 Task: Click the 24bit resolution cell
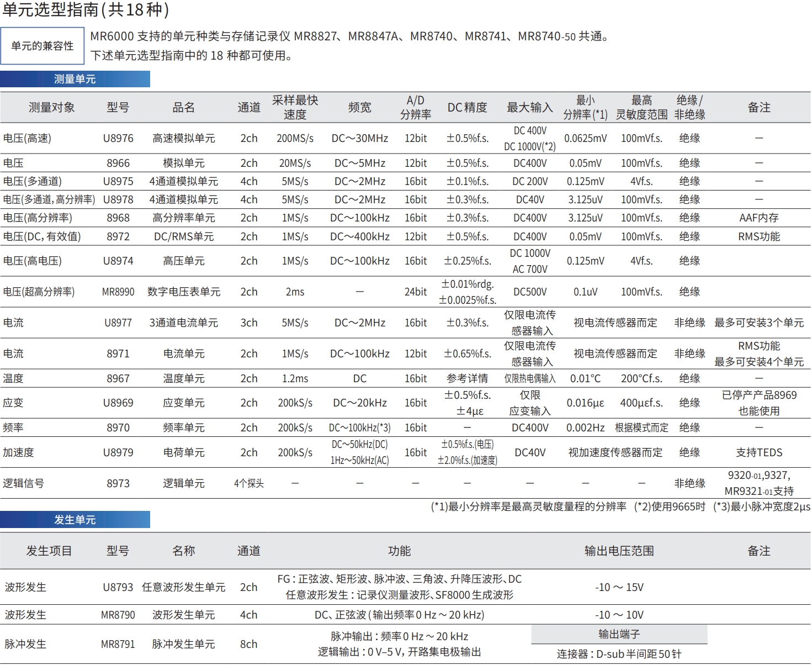tap(416, 292)
